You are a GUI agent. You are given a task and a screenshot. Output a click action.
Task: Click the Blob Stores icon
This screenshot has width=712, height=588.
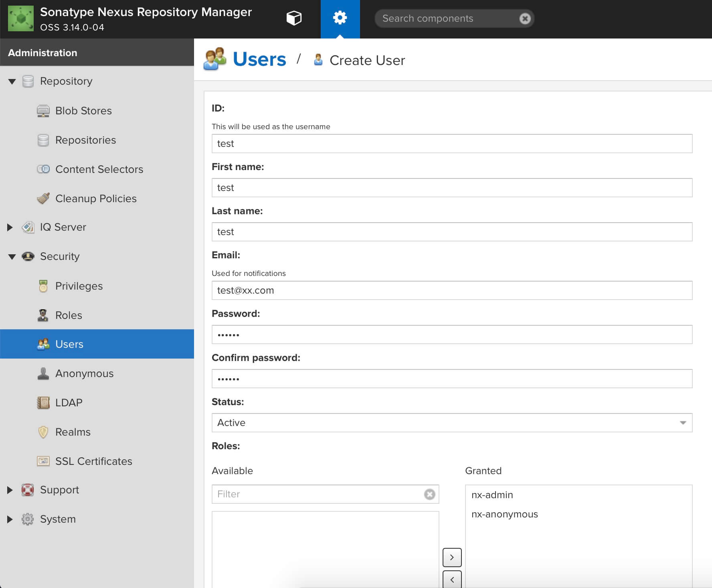coord(43,111)
